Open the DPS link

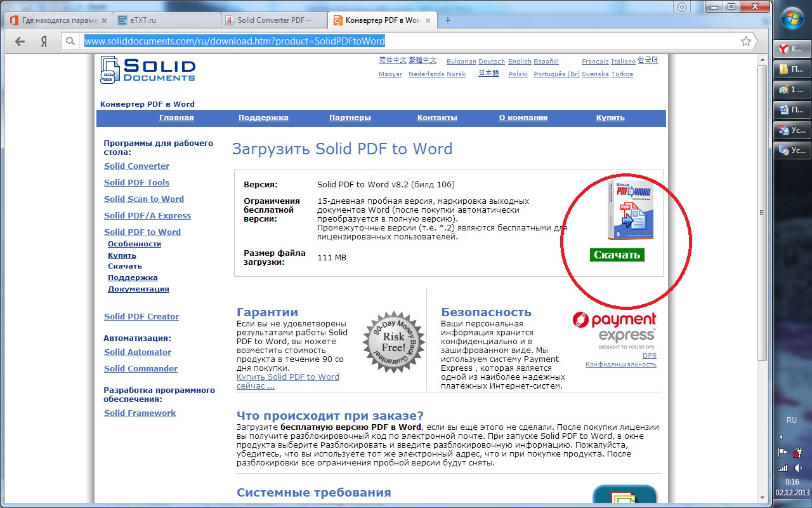(650, 356)
